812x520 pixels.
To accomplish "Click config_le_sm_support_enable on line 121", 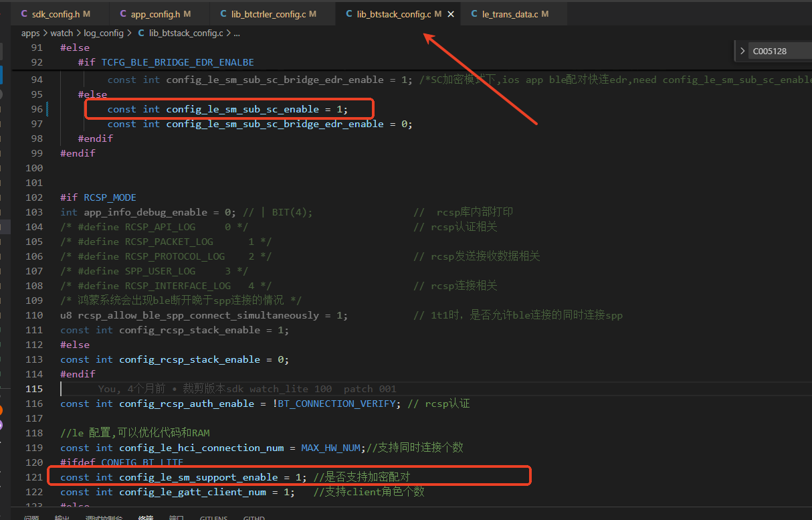I will pyautogui.click(x=199, y=477).
